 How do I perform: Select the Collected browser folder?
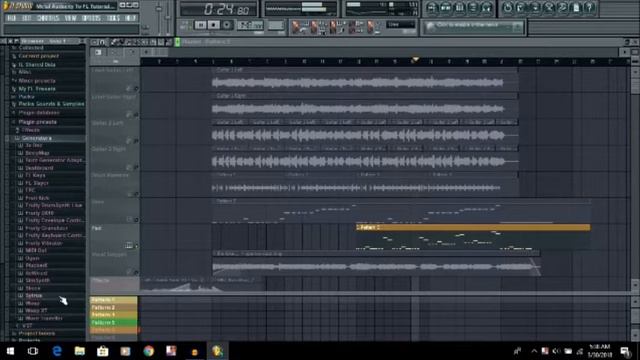[x=31, y=48]
